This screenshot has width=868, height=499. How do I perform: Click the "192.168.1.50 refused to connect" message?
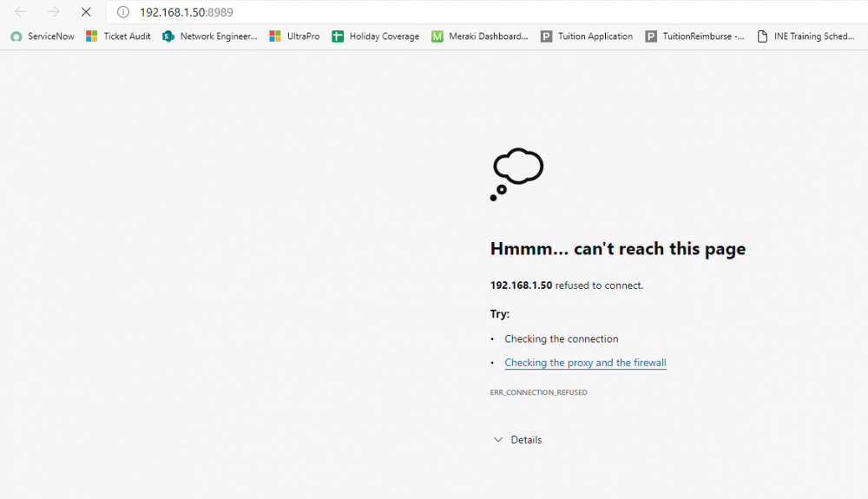(x=566, y=286)
